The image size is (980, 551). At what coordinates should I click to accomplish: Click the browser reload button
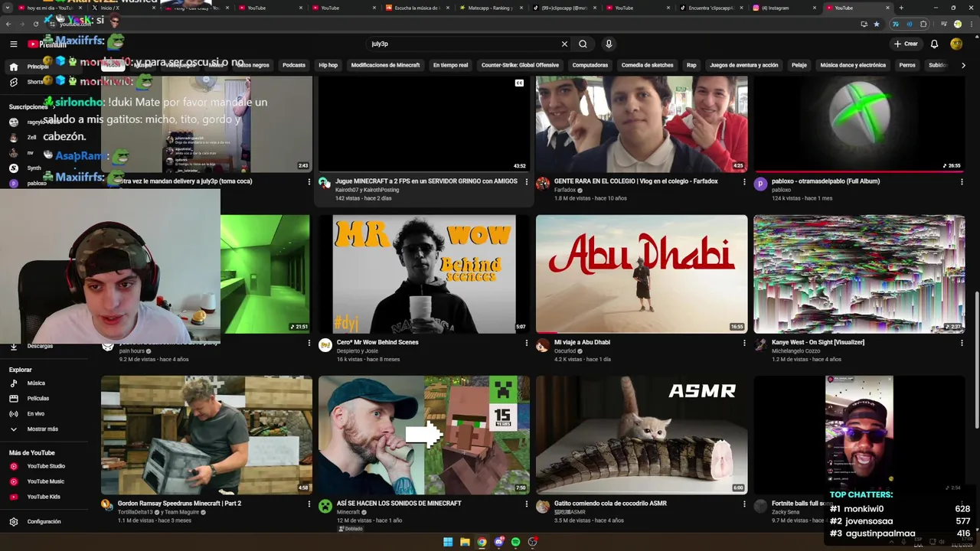pyautogui.click(x=36, y=24)
